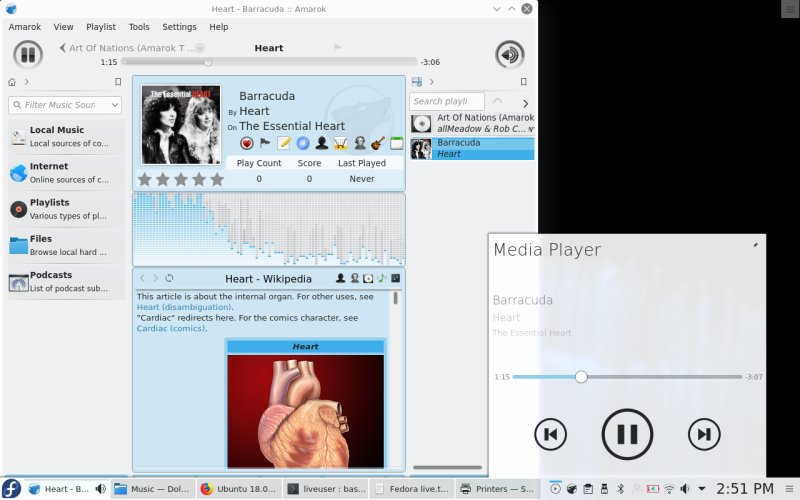The height and width of the screenshot is (500, 800).
Task: Click Amarok track progress slider
Action: click(269, 62)
